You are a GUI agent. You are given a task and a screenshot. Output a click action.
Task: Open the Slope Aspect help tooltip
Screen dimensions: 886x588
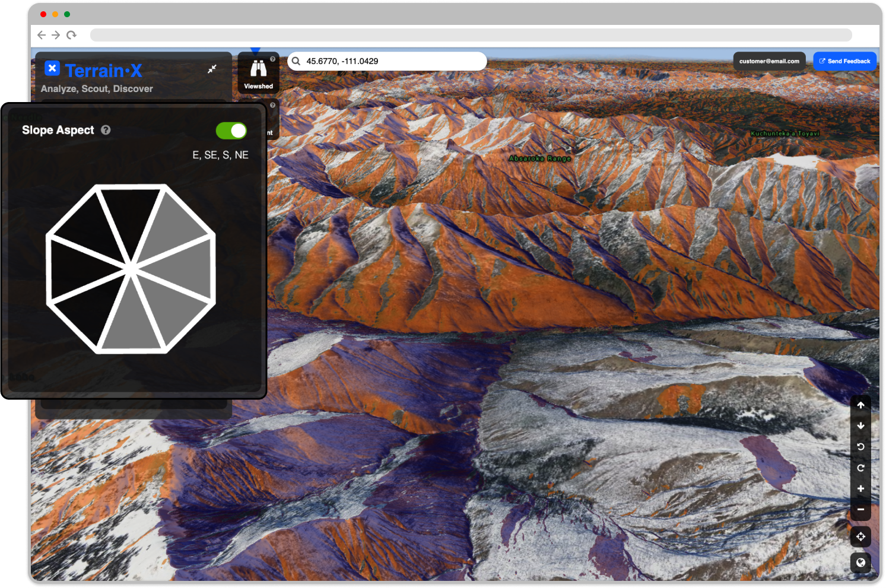pos(106,130)
